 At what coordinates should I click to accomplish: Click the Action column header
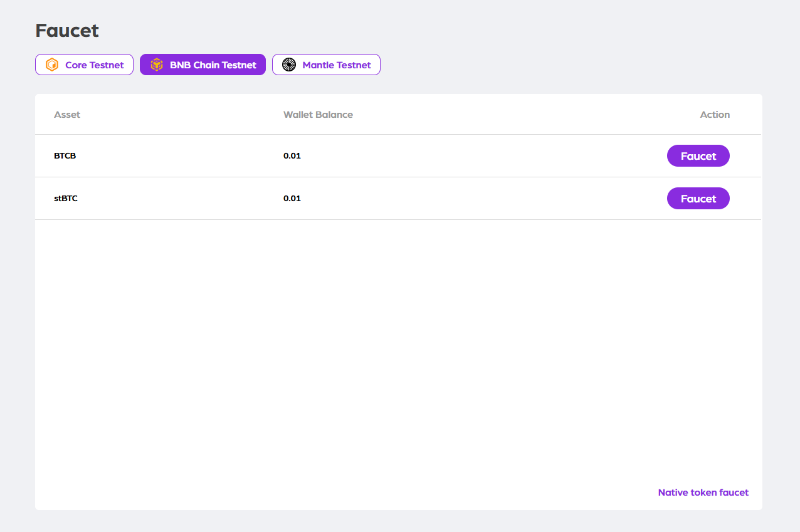(715, 115)
